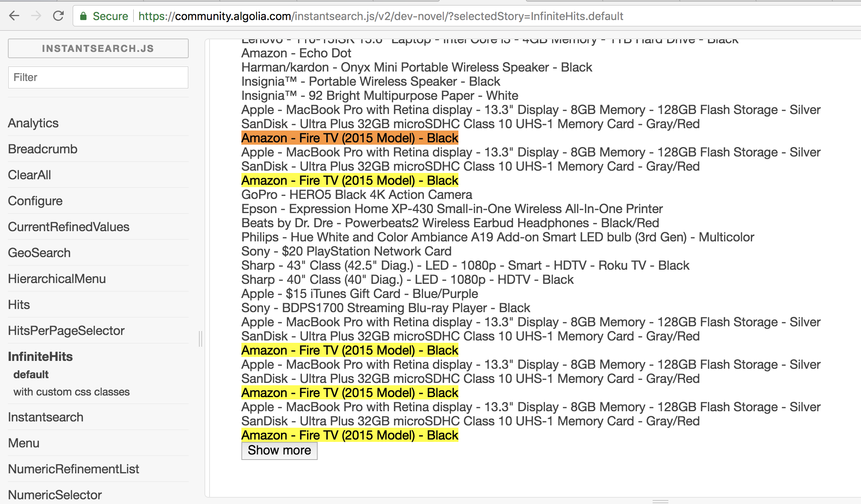861x504 pixels.
Task: Open NumericSelector in the sidebar
Action: 55,495
